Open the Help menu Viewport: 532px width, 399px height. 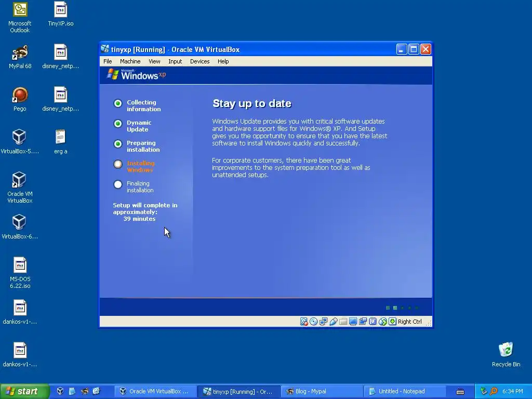(x=223, y=61)
